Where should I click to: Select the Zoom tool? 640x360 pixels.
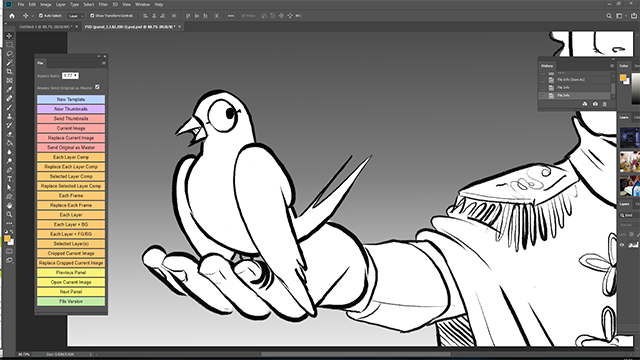pyautogui.click(x=9, y=214)
